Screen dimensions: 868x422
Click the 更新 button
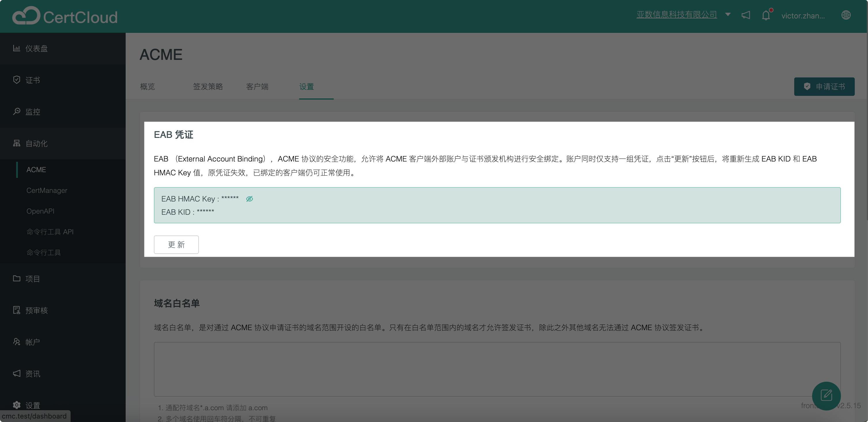coord(176,245)
